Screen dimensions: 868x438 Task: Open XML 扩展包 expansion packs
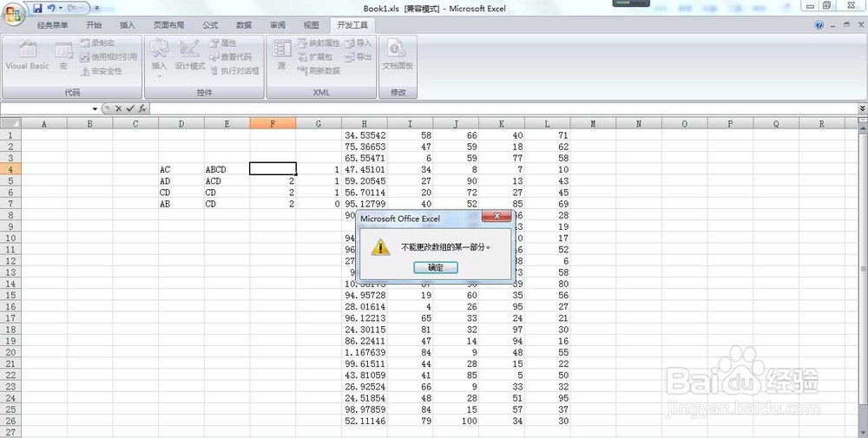(316, 57)
